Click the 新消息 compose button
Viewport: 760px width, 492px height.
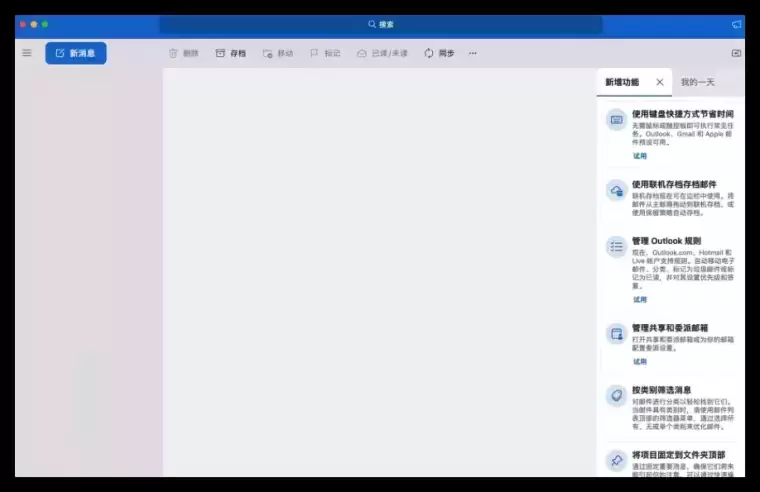[x=76, y=53]
